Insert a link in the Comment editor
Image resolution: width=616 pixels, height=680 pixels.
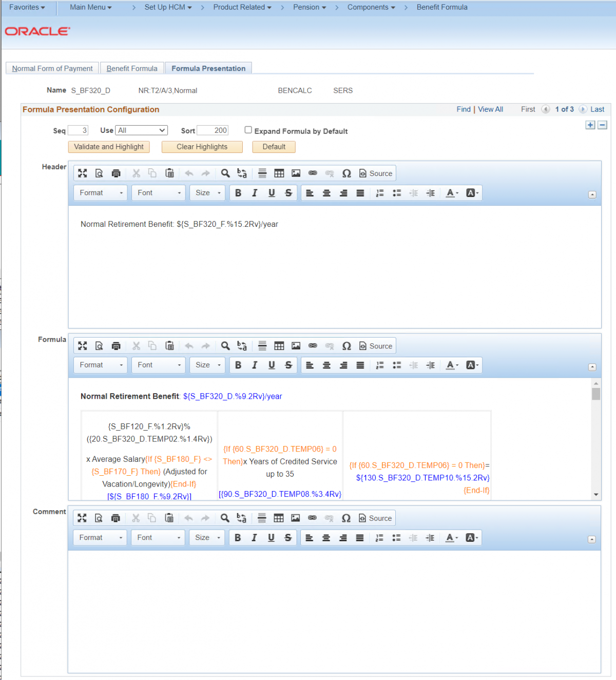pyautogui.click(x=312, y=518)
